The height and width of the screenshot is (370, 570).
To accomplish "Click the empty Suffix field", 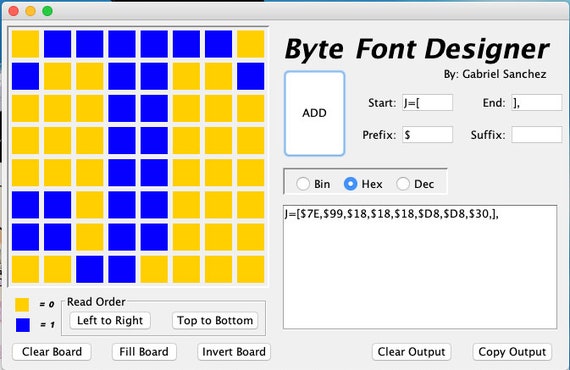I will tap(537, 135).
